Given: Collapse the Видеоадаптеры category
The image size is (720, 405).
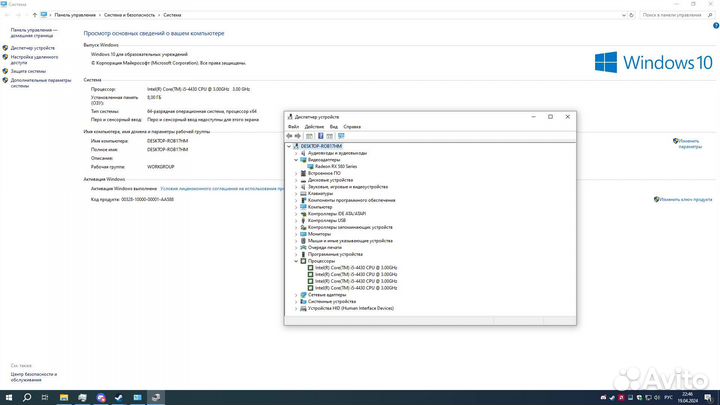Looking at the screenshot, I should pos(296,160).
